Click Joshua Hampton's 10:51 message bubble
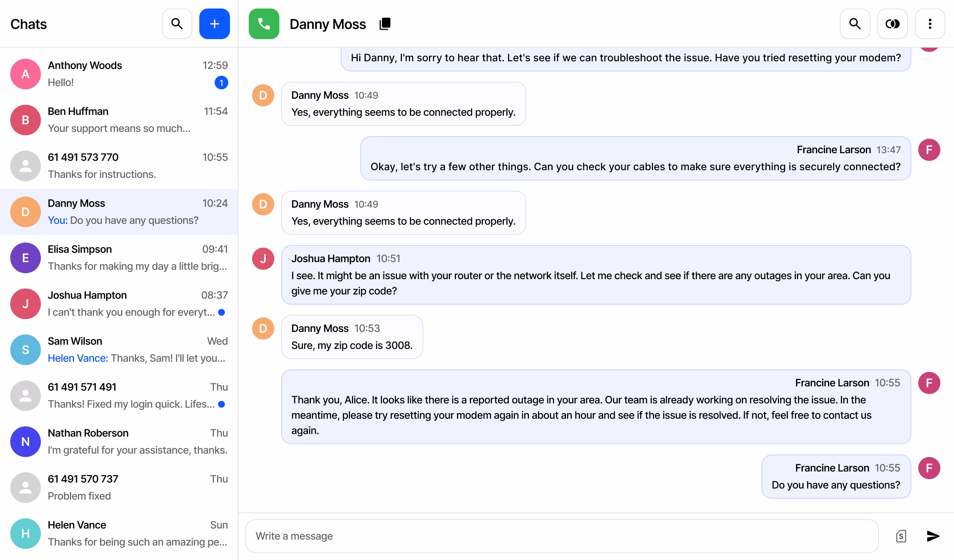 [x=596, y=275]
